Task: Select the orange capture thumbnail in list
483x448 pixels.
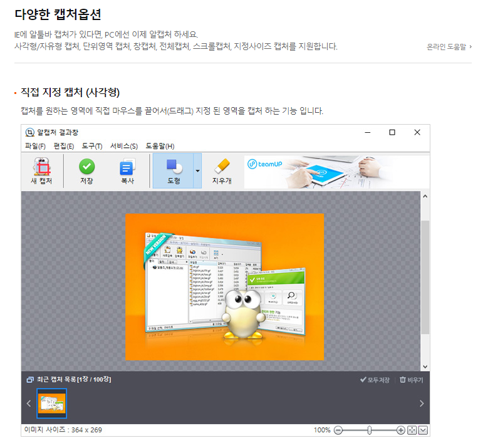Action: tap(52, 404)
